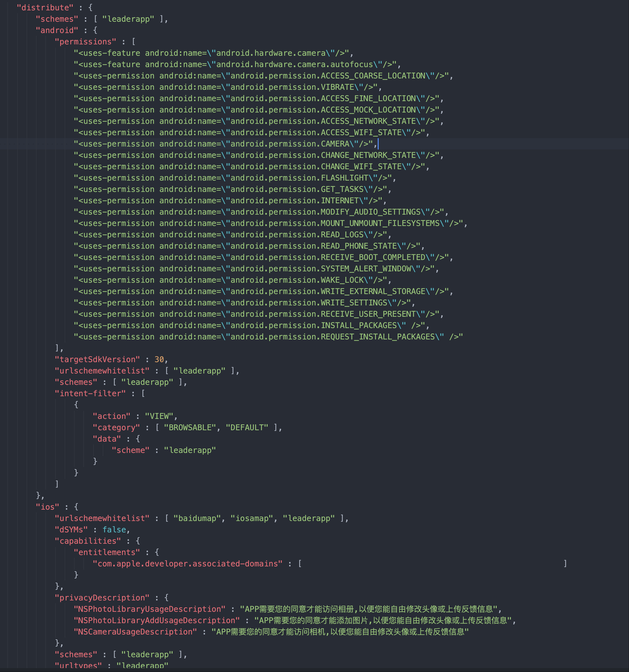Click the "ios" key
The height and width of the screenshot is (672, 629).
coord(47,507)
